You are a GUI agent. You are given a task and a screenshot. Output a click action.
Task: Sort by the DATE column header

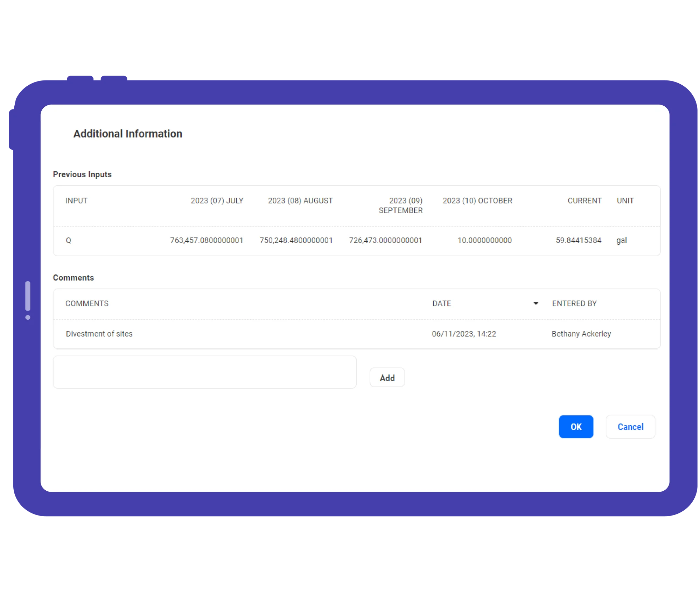point(442,304)
